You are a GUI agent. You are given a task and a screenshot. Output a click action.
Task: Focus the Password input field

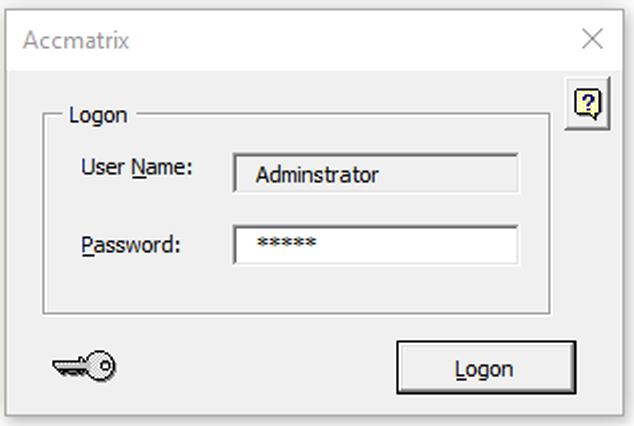click(376, 245)
